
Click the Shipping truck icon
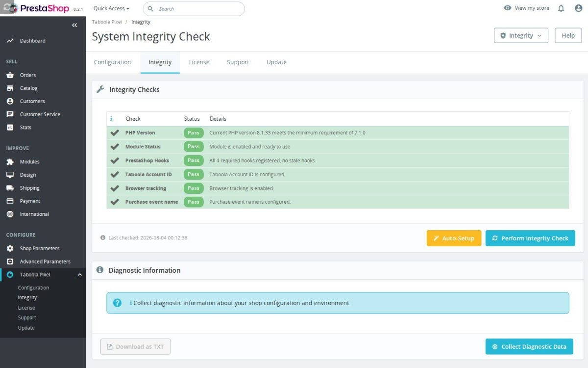[10, 188]
